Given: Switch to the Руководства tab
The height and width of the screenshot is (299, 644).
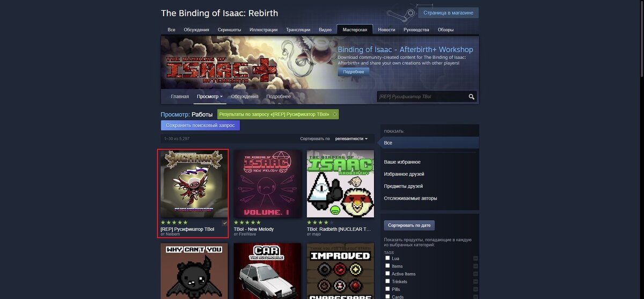Looking at the screenshot, I should (416, 30).
